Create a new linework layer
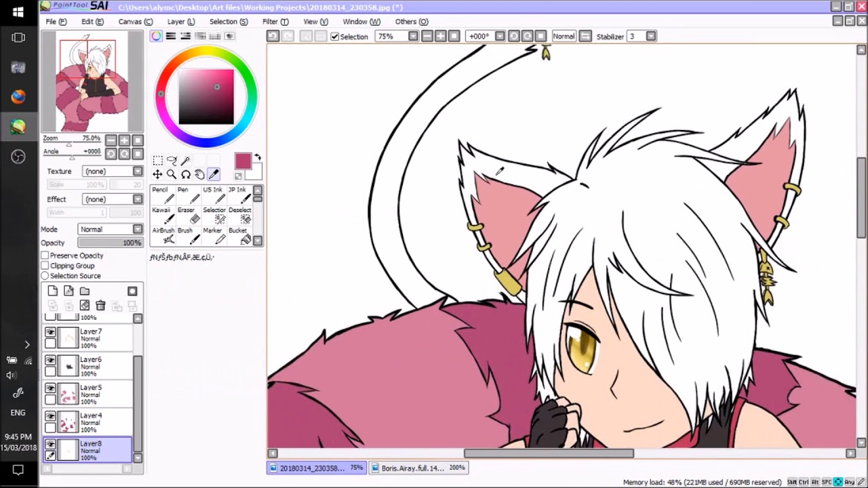Image resolution: width=868 pixels, height=488 pixels. 68,291
